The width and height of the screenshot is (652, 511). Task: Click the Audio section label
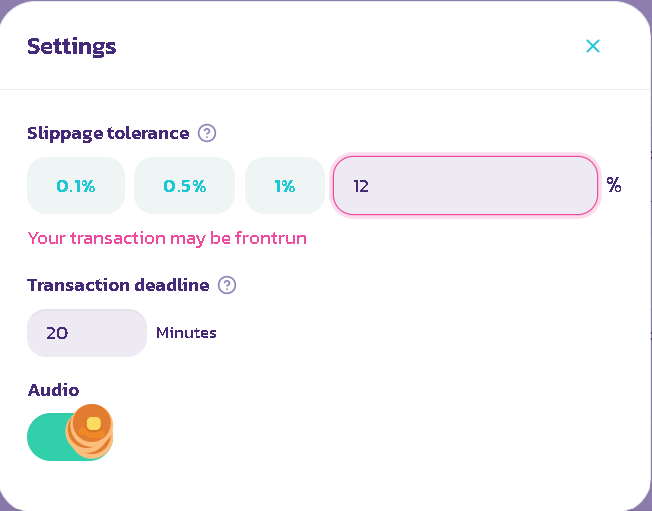53,390
